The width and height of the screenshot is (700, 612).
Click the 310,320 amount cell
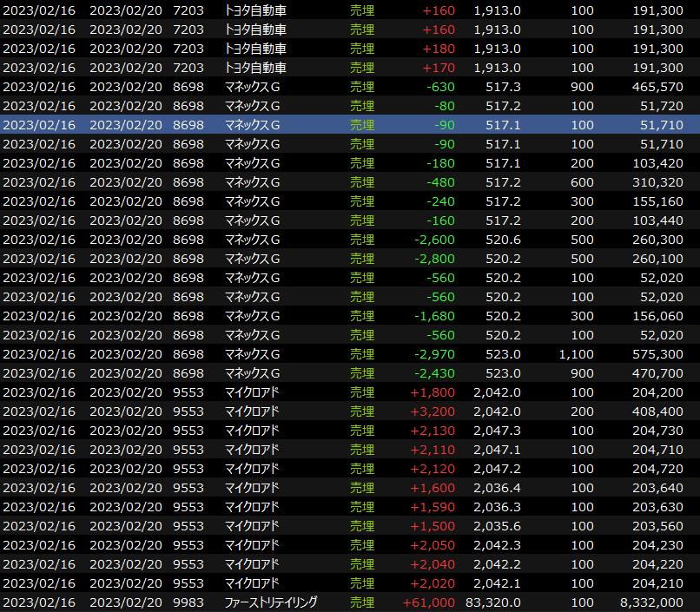pyautogui.click(x=657, y=182)
